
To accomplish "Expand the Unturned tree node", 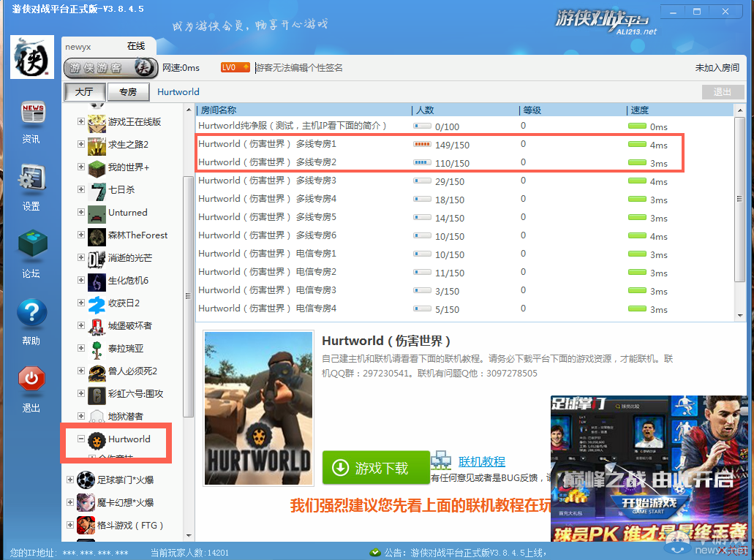I will click(x=80, y=212).
